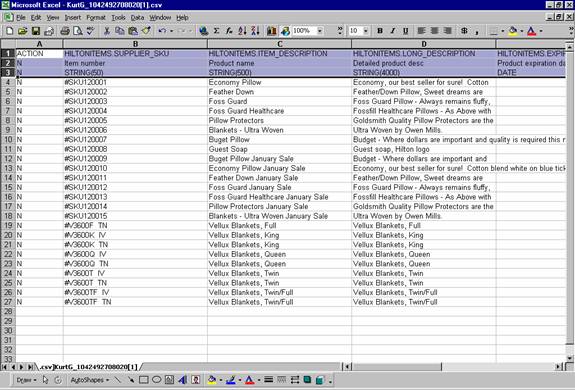Toggle Align Right
This screenshot has height=390, width=575.
coord(447,31)
